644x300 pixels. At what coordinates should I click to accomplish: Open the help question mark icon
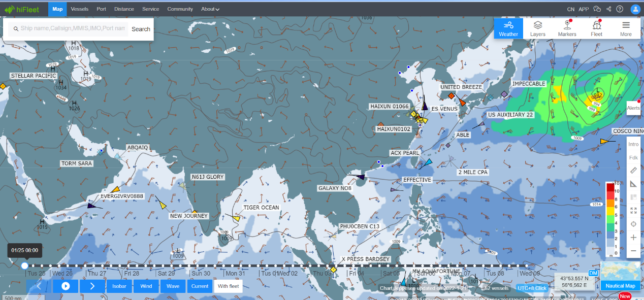[620, 9]
